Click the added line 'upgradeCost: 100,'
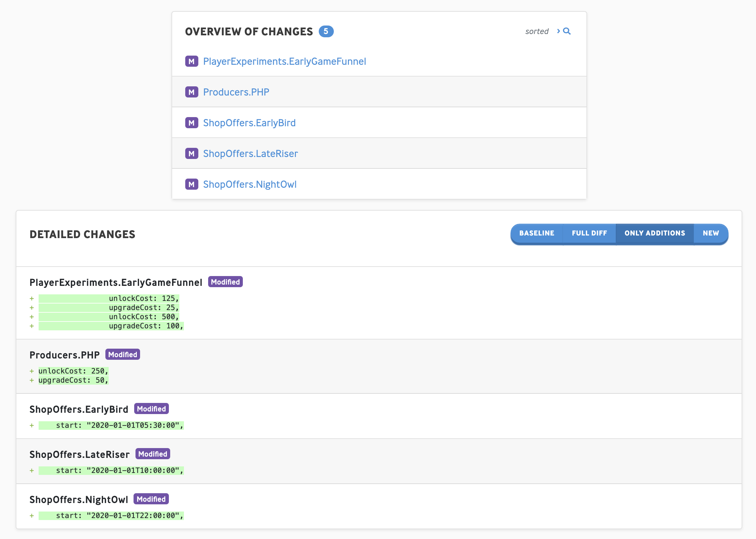The width and height of the screenshot is (756, 539). coord(111,326)
